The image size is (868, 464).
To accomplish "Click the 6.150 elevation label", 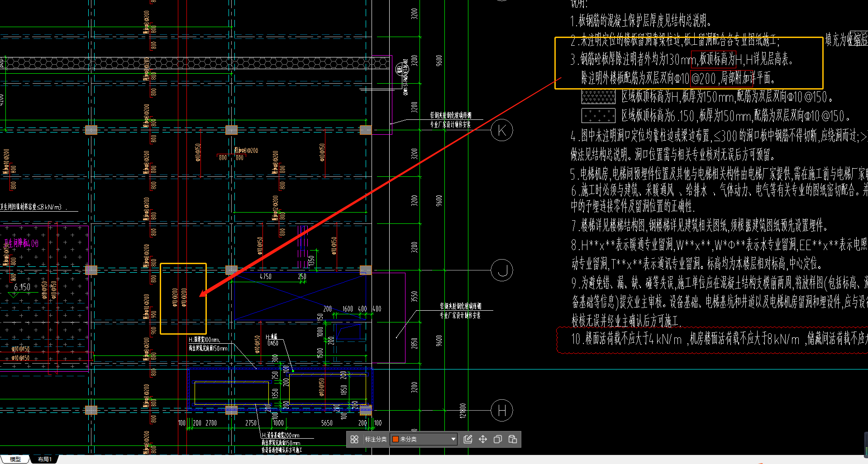I will coord(22,287).
